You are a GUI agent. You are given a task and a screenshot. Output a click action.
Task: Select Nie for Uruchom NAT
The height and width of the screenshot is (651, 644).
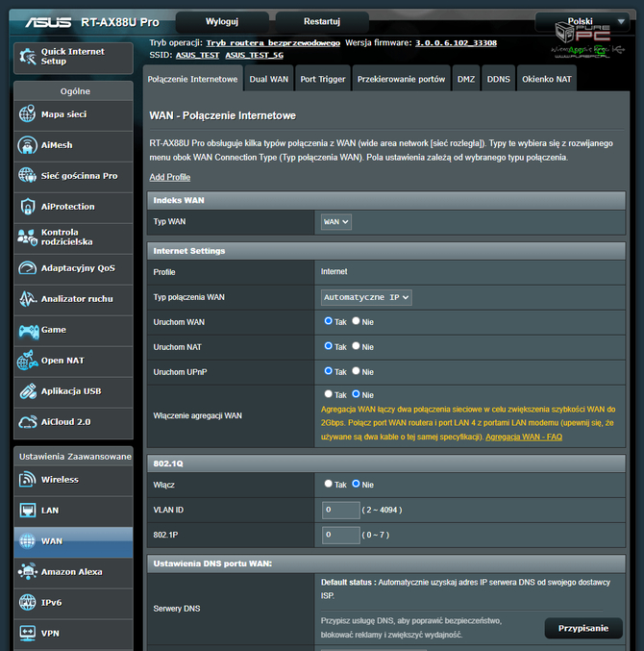356,346
